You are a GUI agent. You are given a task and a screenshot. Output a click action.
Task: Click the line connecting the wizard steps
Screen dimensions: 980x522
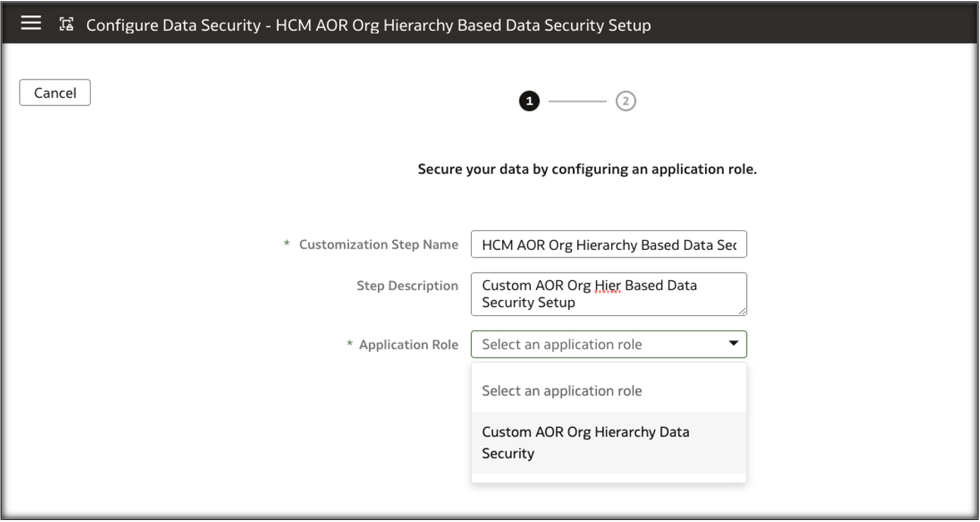(x=577, y=102)
